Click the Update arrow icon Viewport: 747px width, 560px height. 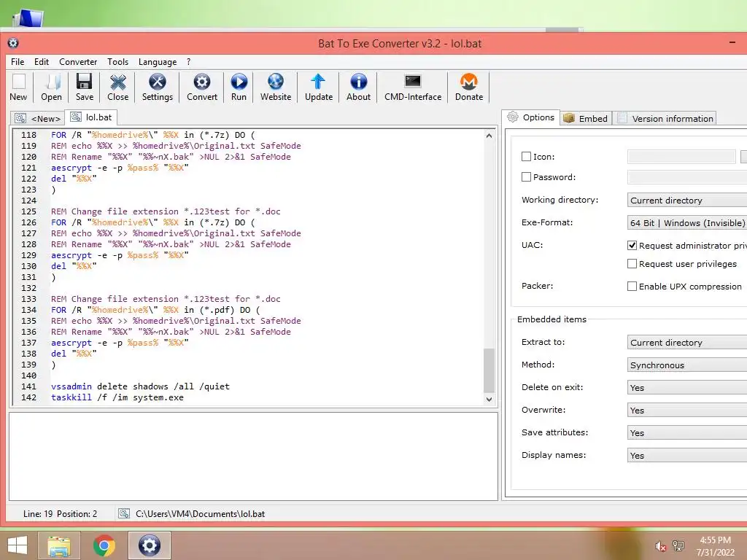(319, 87)
